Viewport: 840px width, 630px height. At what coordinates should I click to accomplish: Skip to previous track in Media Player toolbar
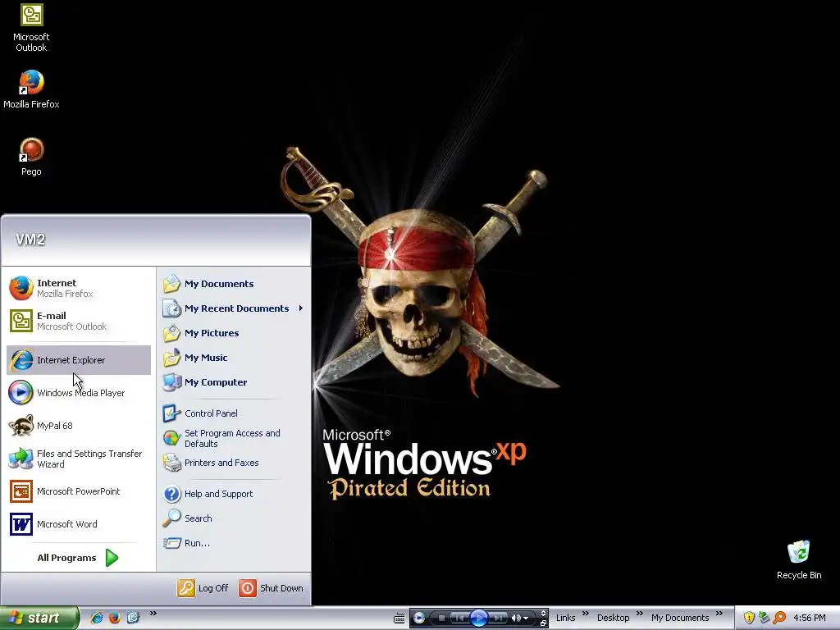pyautogui.click(x=458, y=619)
